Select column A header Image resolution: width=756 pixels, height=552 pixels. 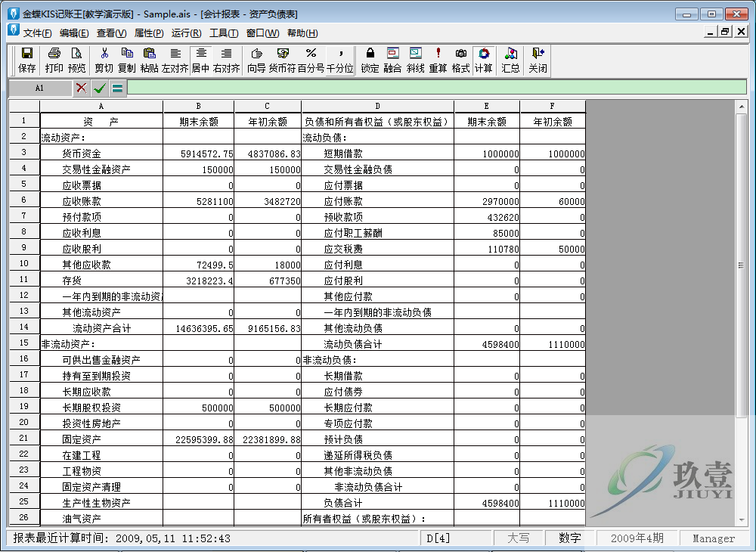click(101, 106)
